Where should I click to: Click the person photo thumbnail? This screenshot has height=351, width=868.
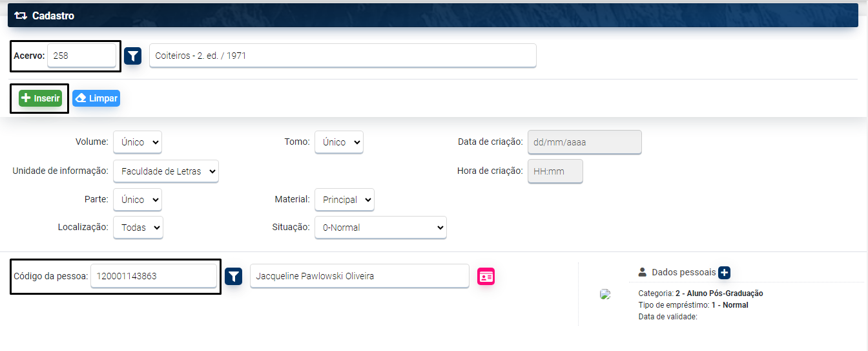(x=605, y=295)
